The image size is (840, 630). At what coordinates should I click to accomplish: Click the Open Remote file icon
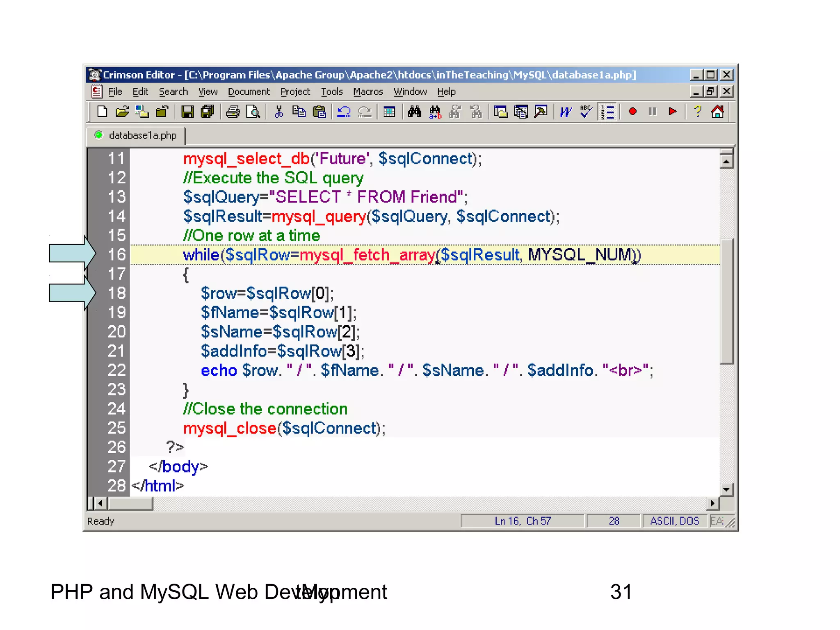point(142,112)
